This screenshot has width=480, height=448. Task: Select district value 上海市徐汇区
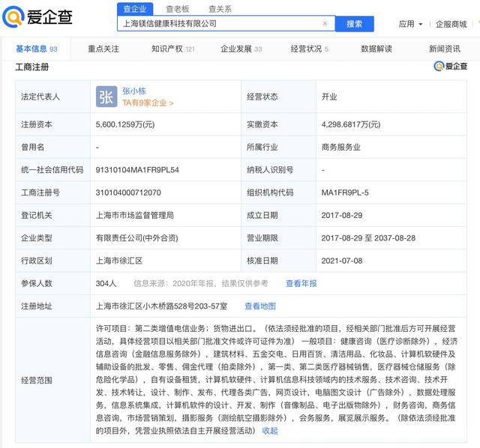[x=119, y=261]
